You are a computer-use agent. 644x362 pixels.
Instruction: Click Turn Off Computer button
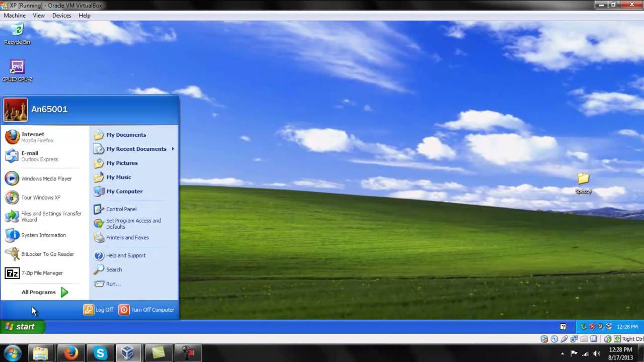[146, 310]
